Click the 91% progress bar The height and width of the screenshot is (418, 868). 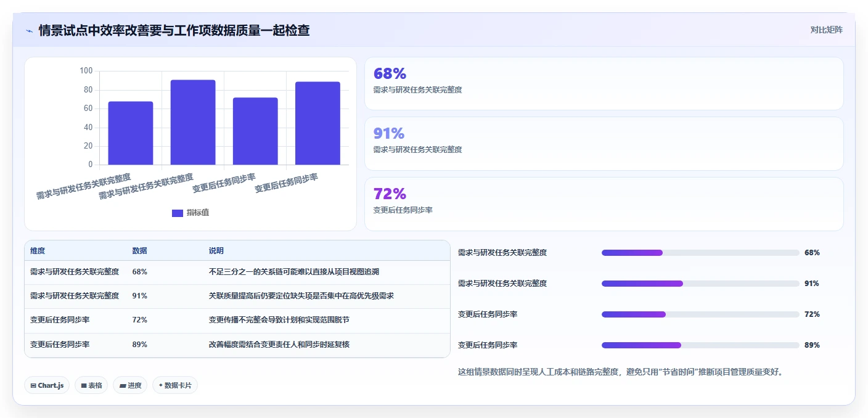tap(700, 284)
